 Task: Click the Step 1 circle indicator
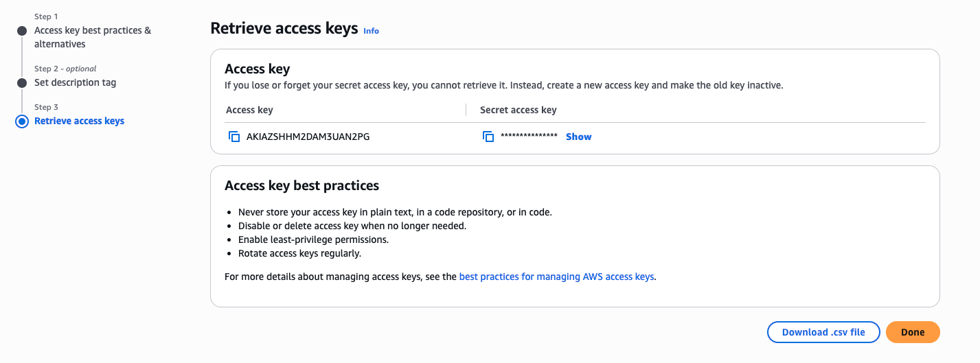(22, 31)
